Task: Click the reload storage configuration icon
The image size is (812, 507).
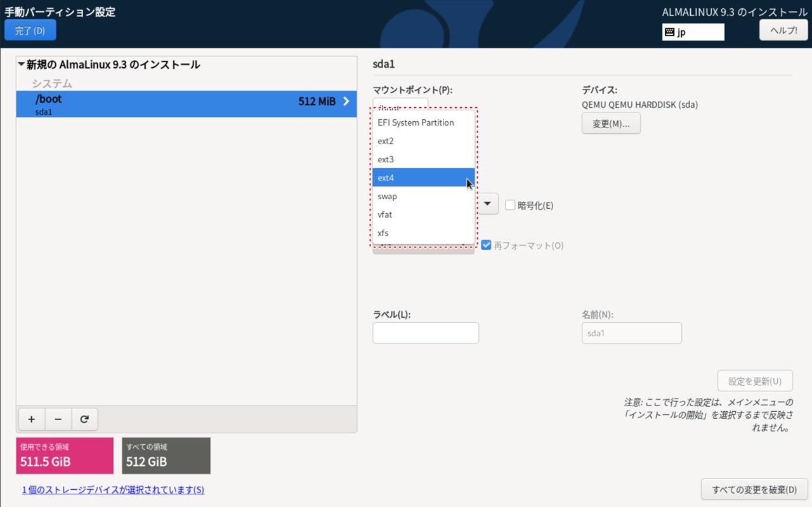Action: pyautogui.click(x=84, y=419)
